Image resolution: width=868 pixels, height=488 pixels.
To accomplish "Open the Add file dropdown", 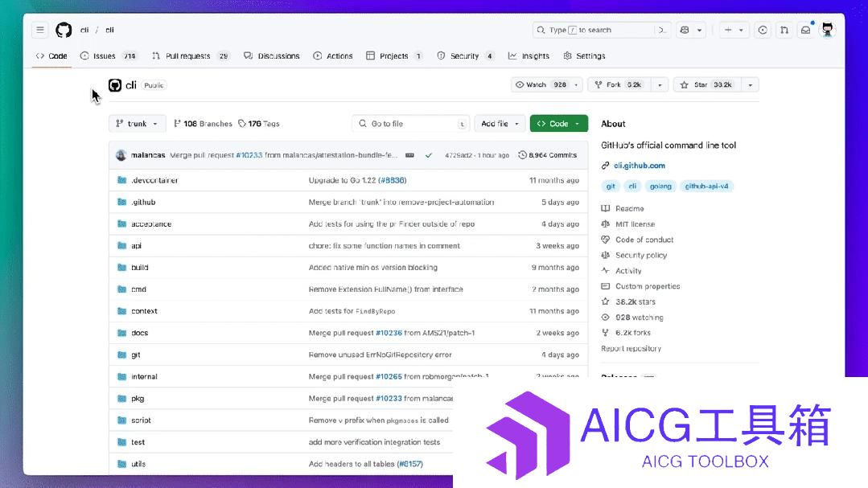I will 500,123.
